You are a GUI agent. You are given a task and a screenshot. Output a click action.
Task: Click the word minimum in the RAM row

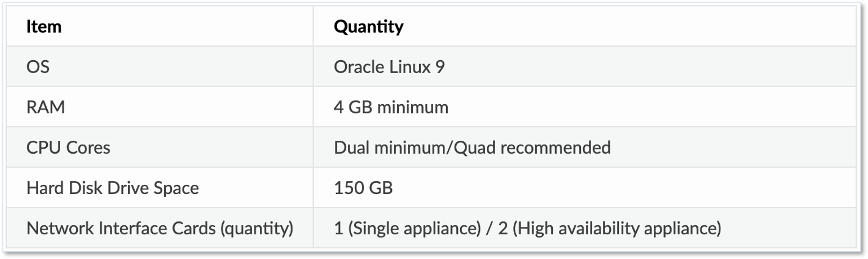412,107
